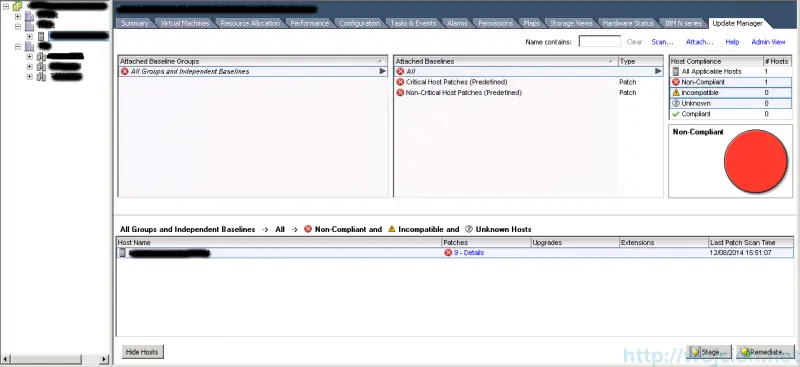The image size is (800, 367).
Task: Collapse the vCenter root tree node
Action: coord(6,7)
